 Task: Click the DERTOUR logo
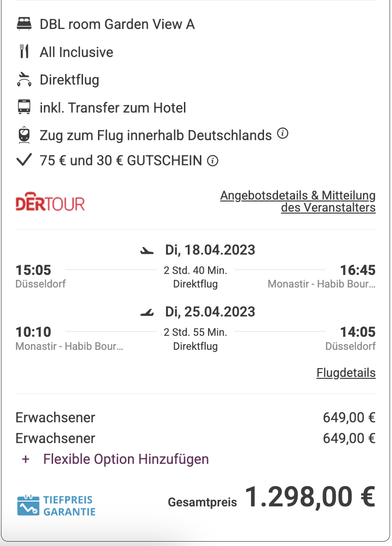pyautogui.click(x=50, y=202)
